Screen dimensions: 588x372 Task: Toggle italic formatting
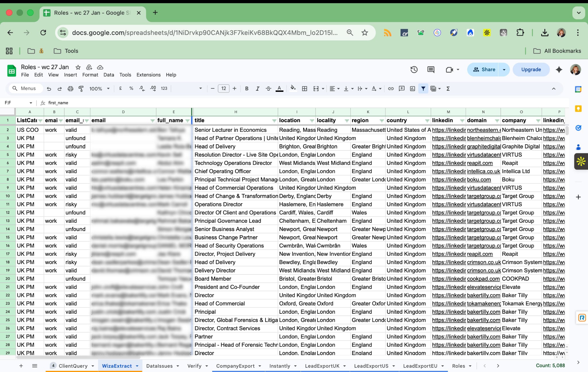click(x=258, y=89)
